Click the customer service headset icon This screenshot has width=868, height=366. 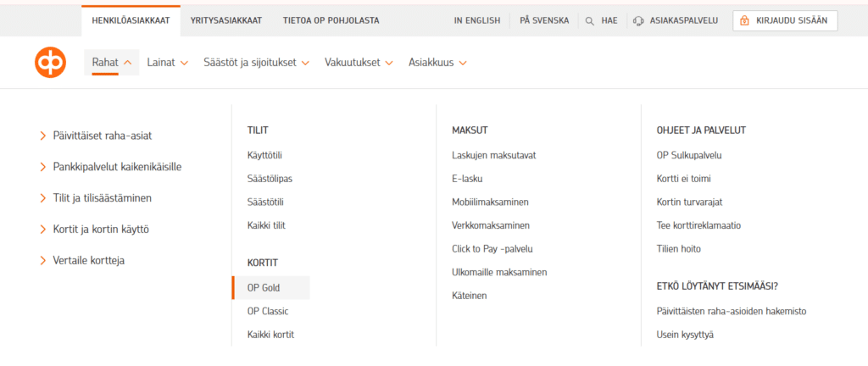(x=638, y=20)
